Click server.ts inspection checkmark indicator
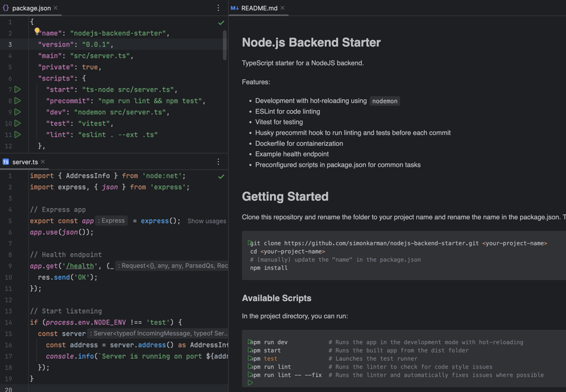This screenshot has height=392, width=566. click(221, 177)
